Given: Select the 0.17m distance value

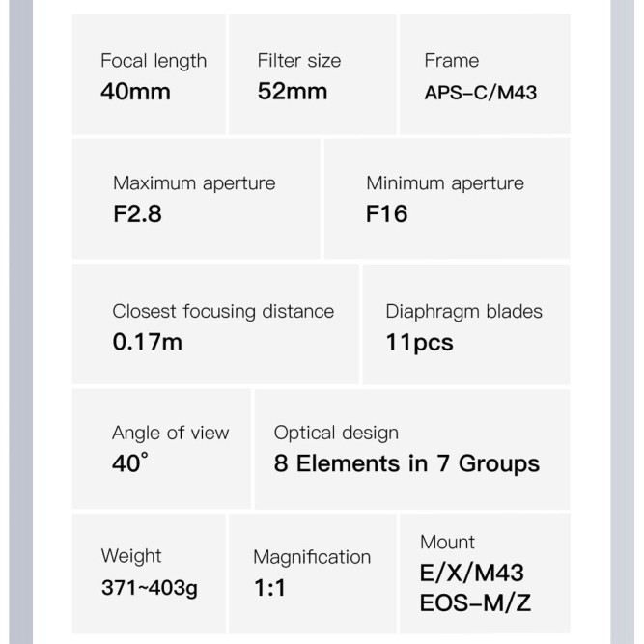Looking at the screenshot, I should (148, 342).
